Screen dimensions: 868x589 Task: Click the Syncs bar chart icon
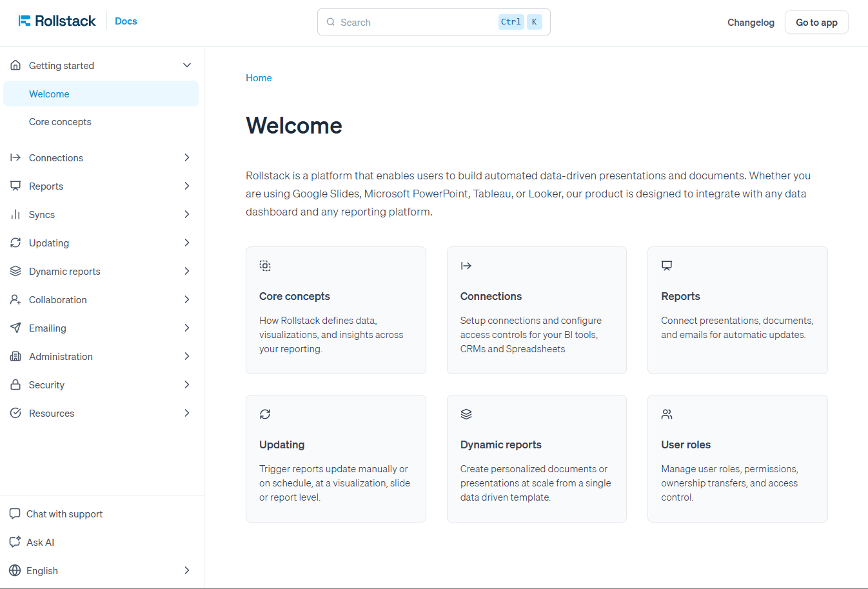(15, 214)
